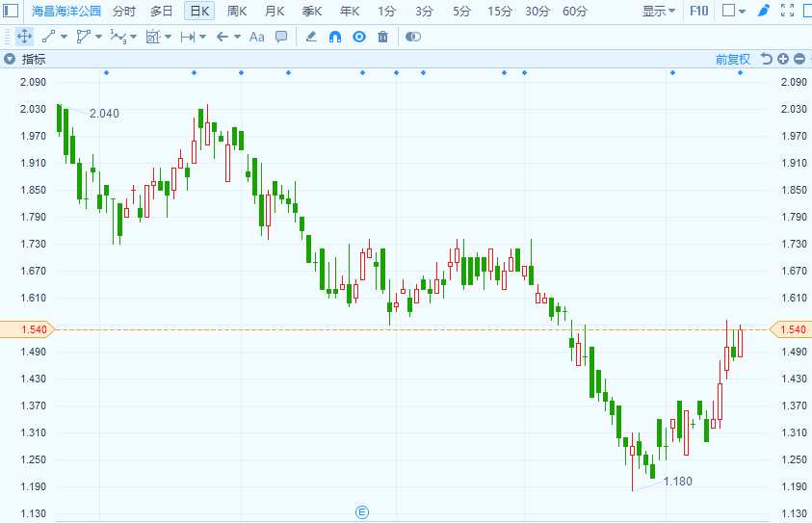Switch to 60分 sixty-minute chart
812x523 pixels.
click(575, 11)
